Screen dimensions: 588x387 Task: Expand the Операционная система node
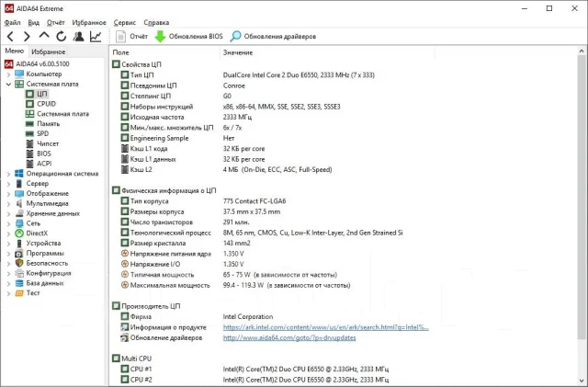coord(8,174)
